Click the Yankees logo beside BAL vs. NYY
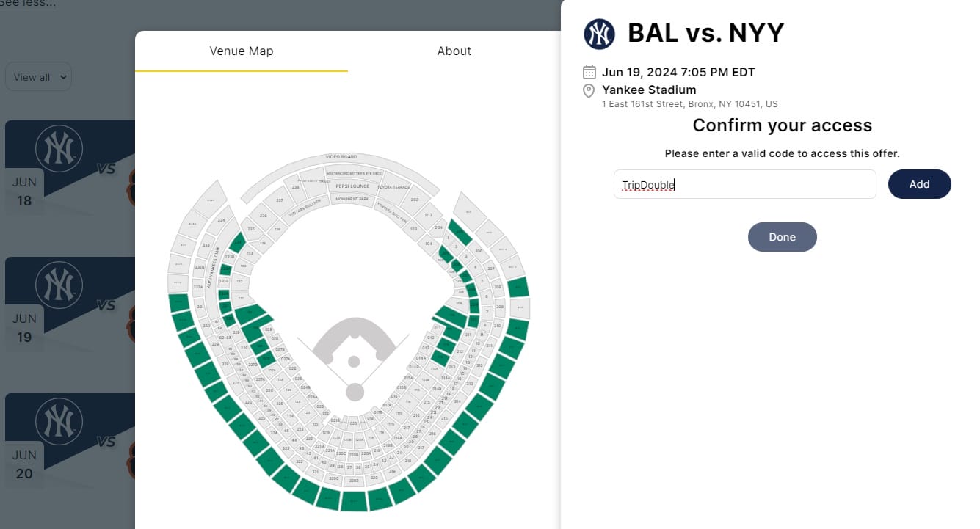 point(599,34)
